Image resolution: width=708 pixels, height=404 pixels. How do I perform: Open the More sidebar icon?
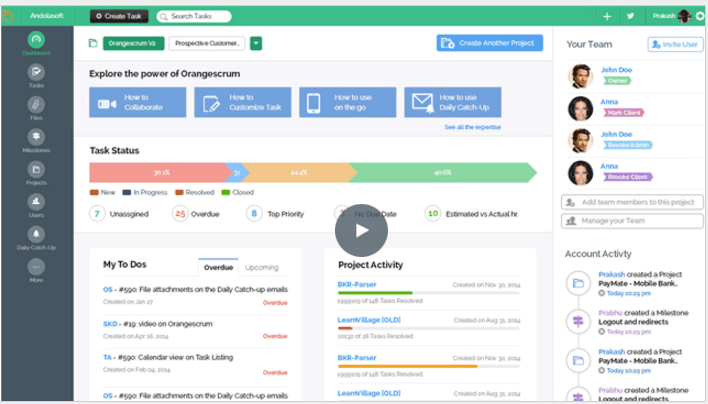tap(36, 267)
